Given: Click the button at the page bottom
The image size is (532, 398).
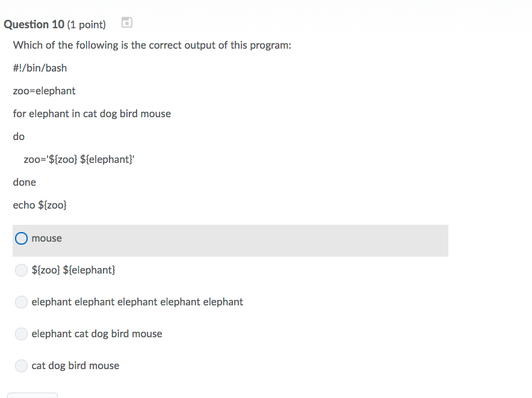Looking at the screenshot, I should [32, 396].
